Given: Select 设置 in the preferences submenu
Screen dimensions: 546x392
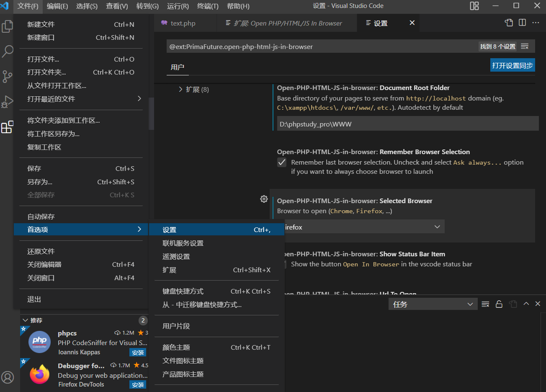Looking at the screenshot, I should coord(216,230).
